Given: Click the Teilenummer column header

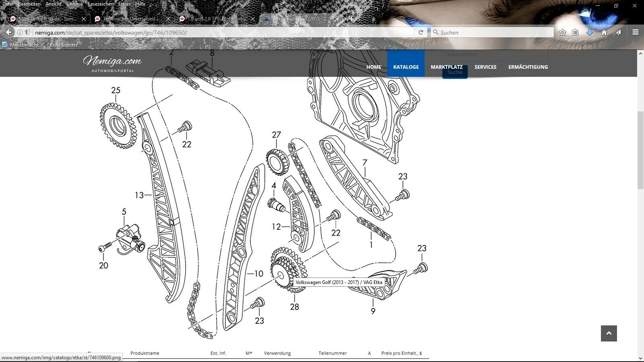Looking at the screenshot, I should pos(332,353).
